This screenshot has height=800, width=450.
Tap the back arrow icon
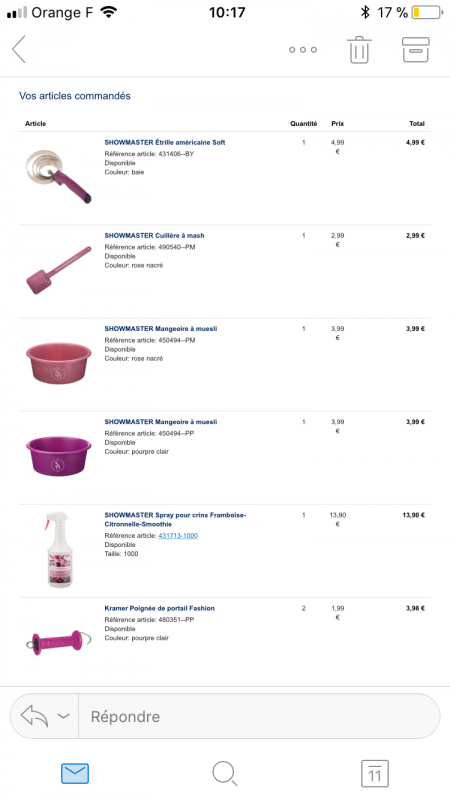click(19, 49)
